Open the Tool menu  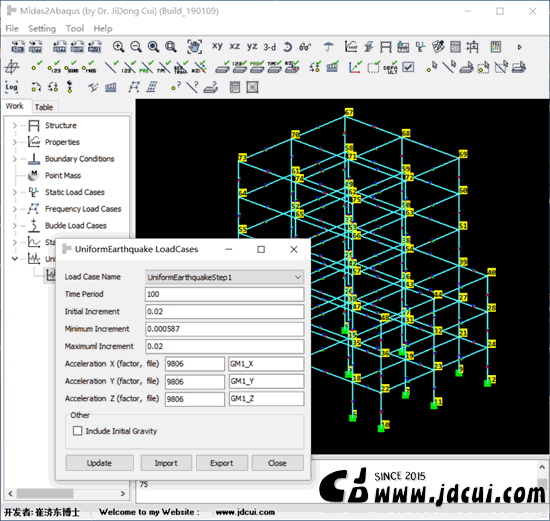tap(75, 28)
